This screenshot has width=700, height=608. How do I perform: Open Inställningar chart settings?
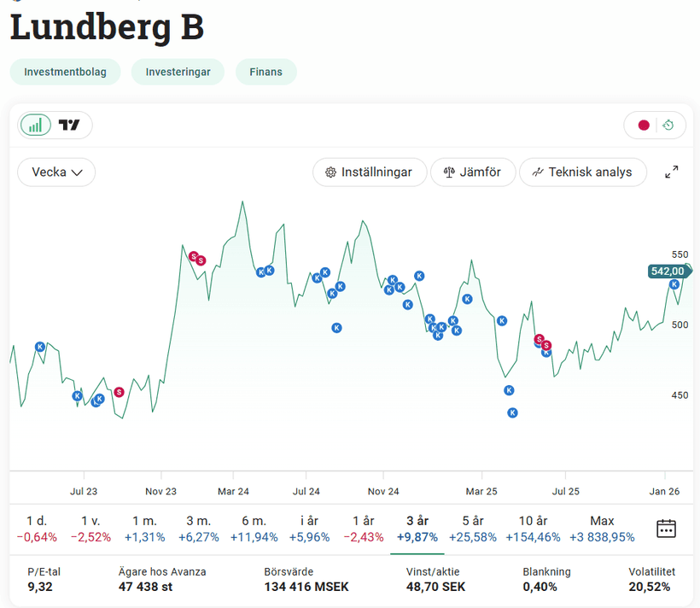click(x=368, y=172)
